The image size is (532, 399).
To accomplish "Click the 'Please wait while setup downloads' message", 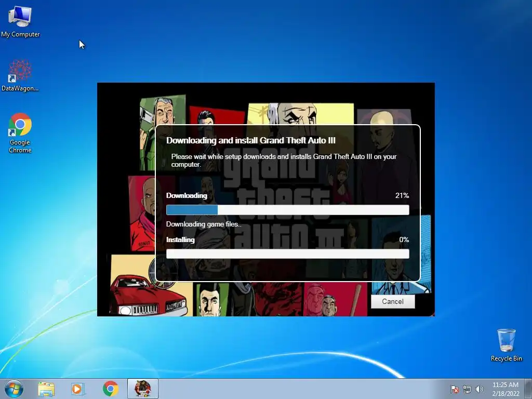I will pos(284,161).
